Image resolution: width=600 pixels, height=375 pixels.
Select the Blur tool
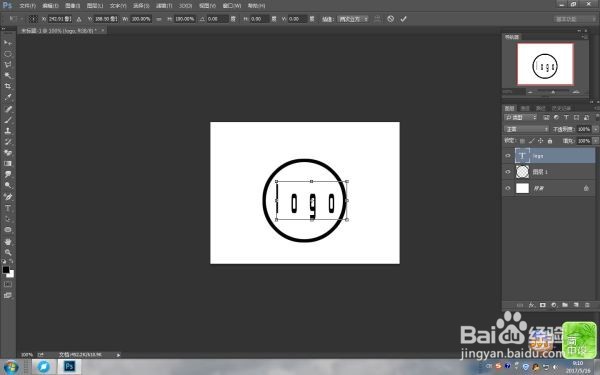(8, 174)
